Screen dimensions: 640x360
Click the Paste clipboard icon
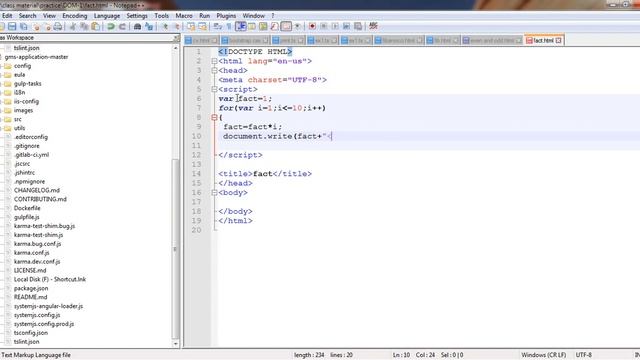(x=96, y=27)
